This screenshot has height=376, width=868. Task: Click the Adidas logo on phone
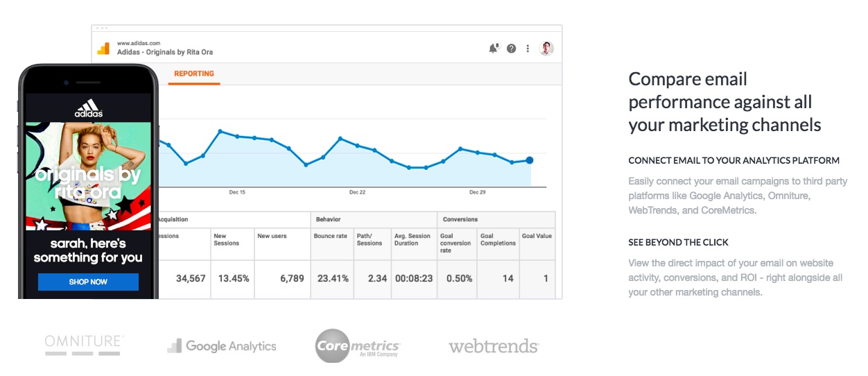click(x=88, y=108)
